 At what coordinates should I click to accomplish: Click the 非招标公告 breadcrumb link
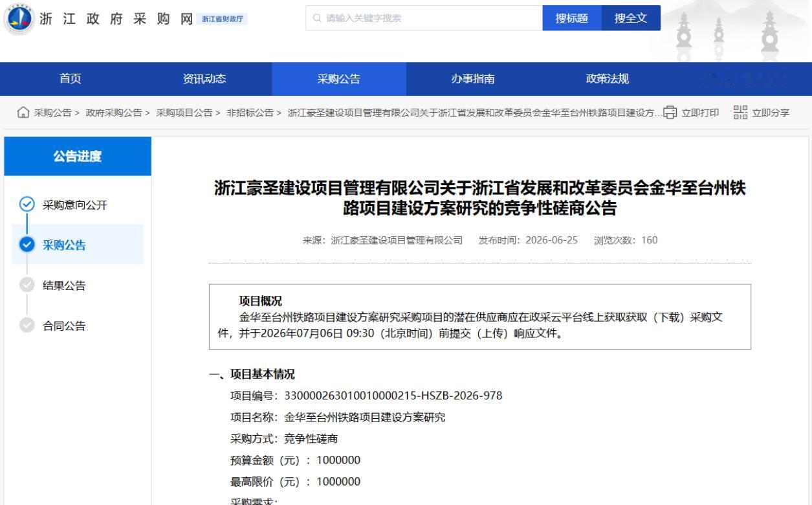(x=249, y=113)
